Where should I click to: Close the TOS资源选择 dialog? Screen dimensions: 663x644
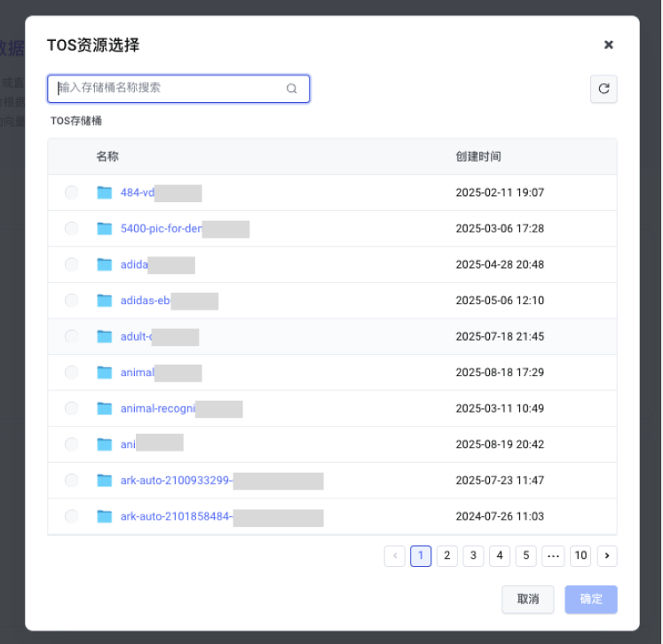point(609,44)
